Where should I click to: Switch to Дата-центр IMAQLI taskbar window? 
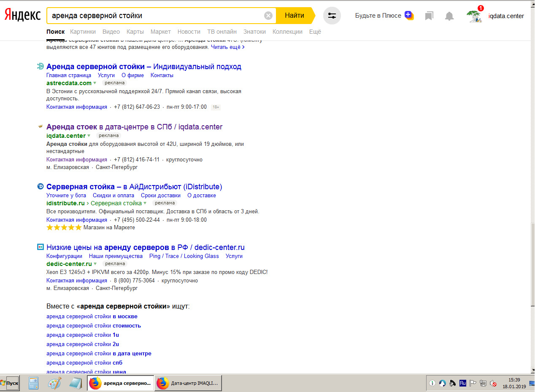(188, 383)
